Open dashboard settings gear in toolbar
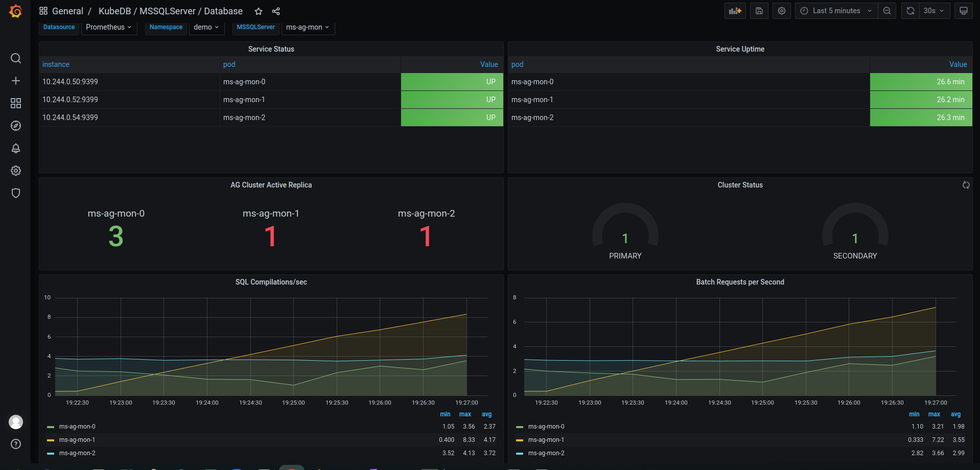 click(x=782, y=11)
